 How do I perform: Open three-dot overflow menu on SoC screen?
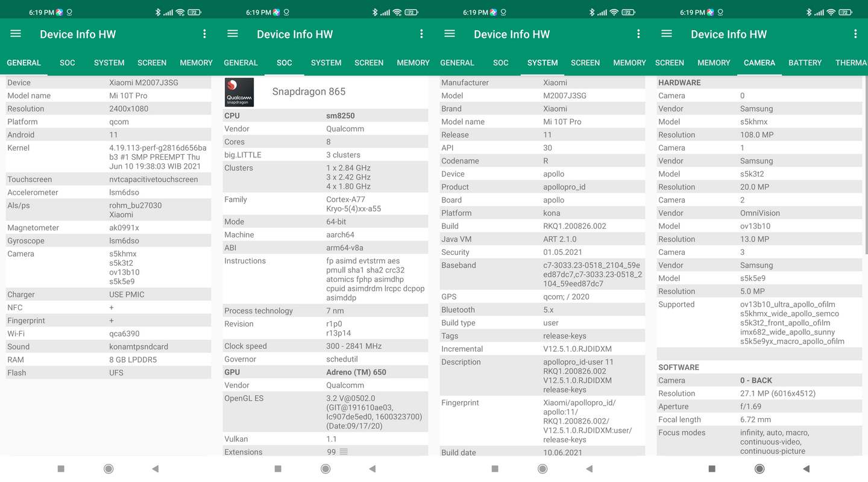pyautogui.click(x=421, y=34)
